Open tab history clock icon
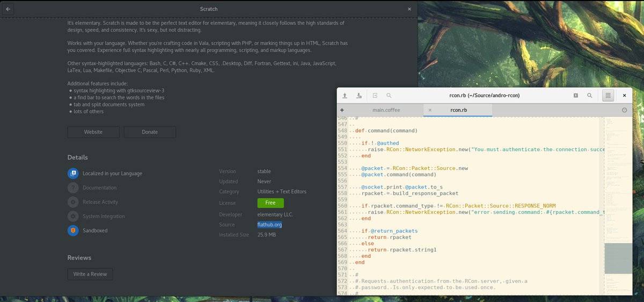 [x=624, y=110]
